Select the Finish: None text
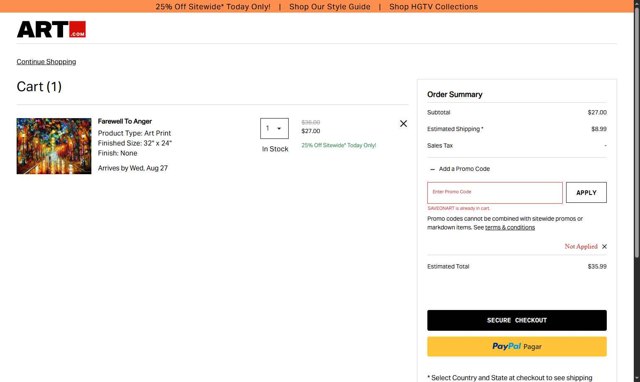This screenshot has width=640, height=382. (x=118, y=153)
